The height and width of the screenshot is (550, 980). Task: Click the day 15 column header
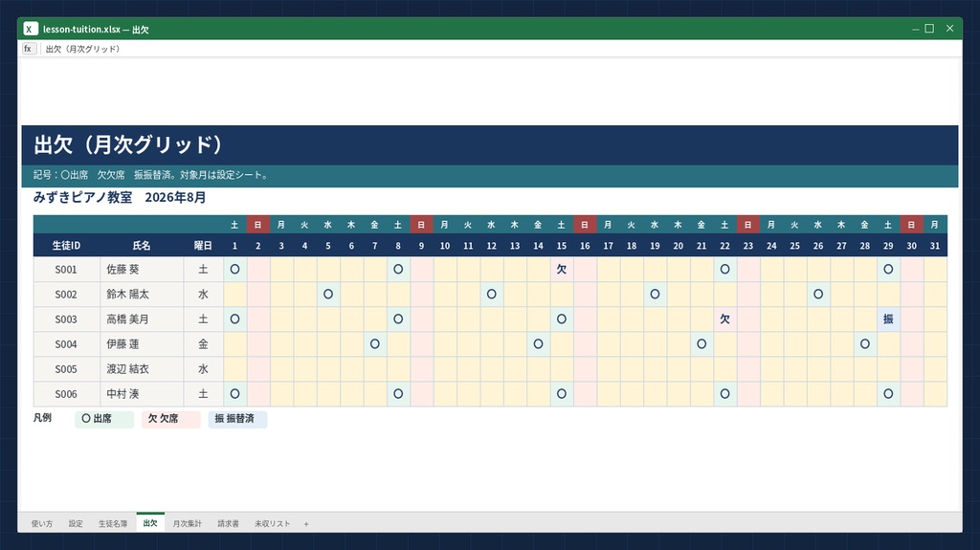click(x=561, y=246)
